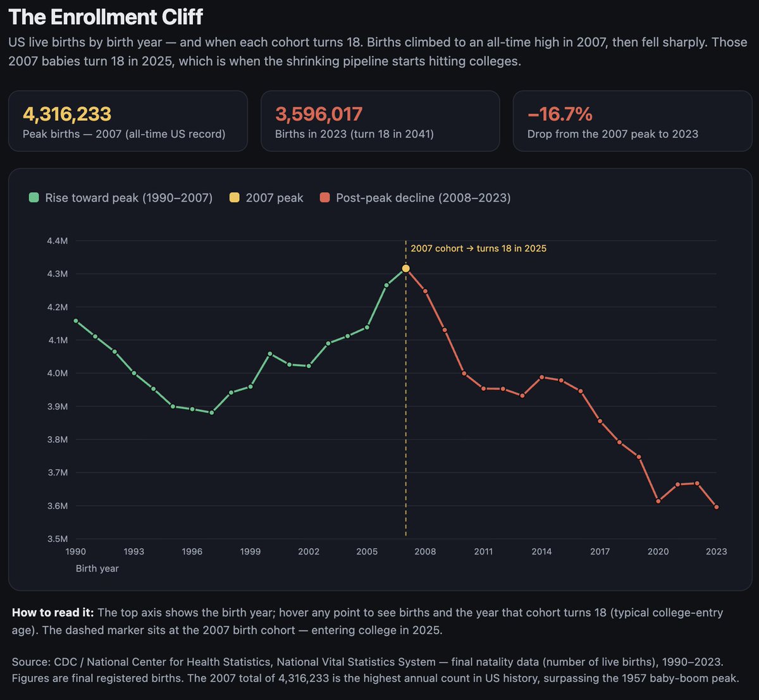Viewport: 759px width, 700px height.
Task: Click the 2000 green data point
Action: coord(270,354)
